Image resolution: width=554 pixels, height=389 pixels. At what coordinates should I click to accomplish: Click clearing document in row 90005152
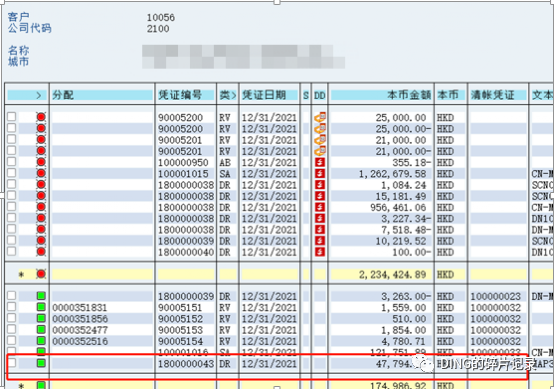(496, 319)
